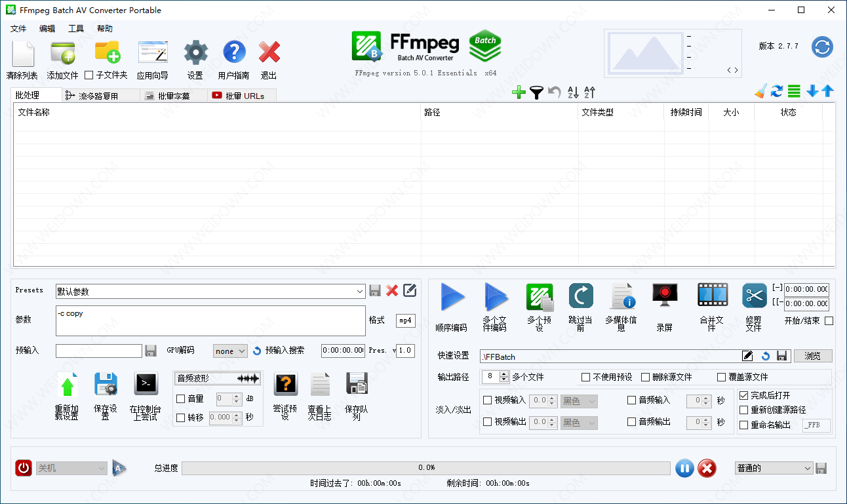Abort encoding with red X button
This screenshot has width=847, height=504.
pyautogui.click(x=707, y=468)
